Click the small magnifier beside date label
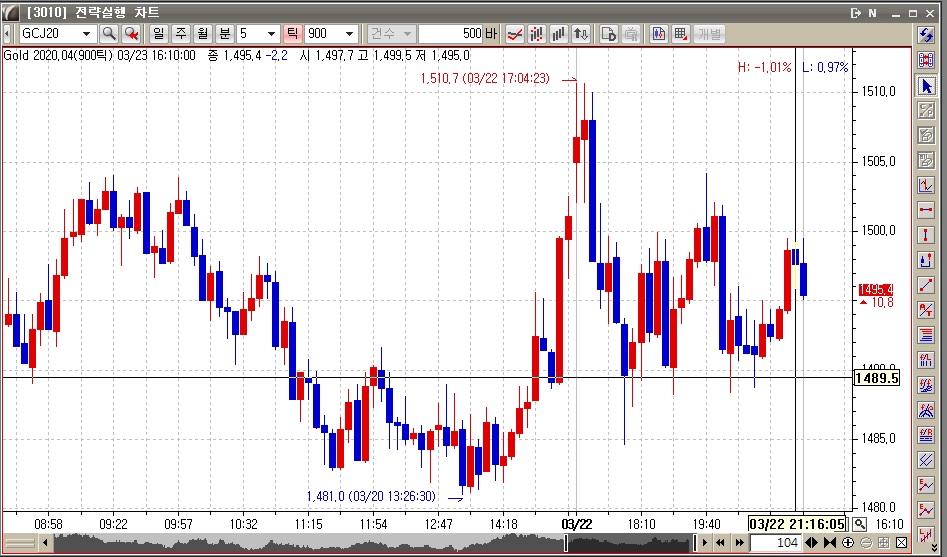Screen dimensions: 947x557 click(859, 524)
